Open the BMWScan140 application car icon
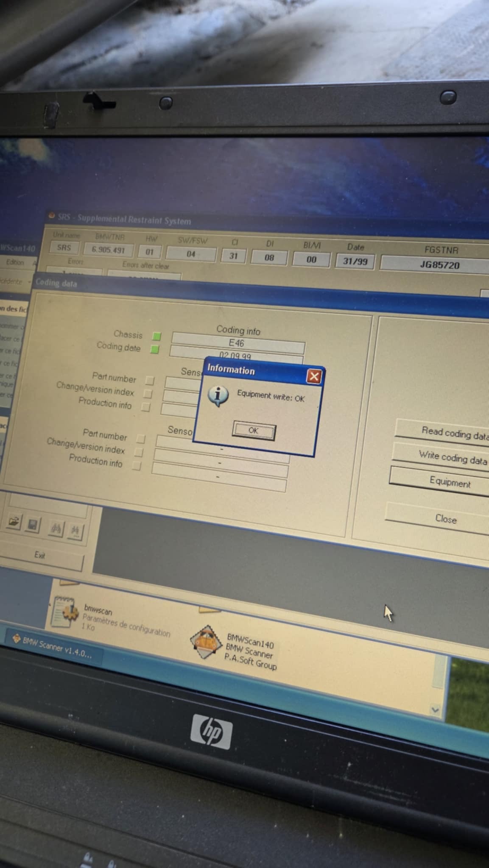 206,642
